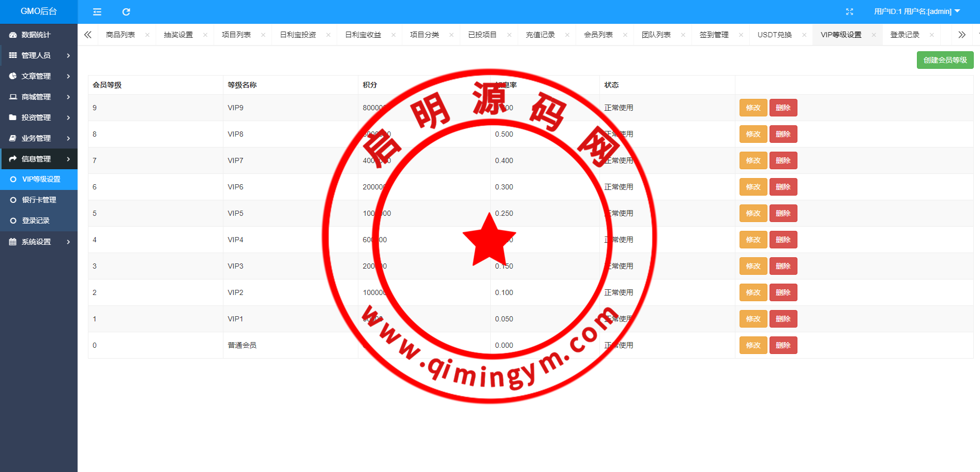Click 修改 for the 普通会员 row
Viewport: 980px width, 472px height.
[x=753, y=345]
